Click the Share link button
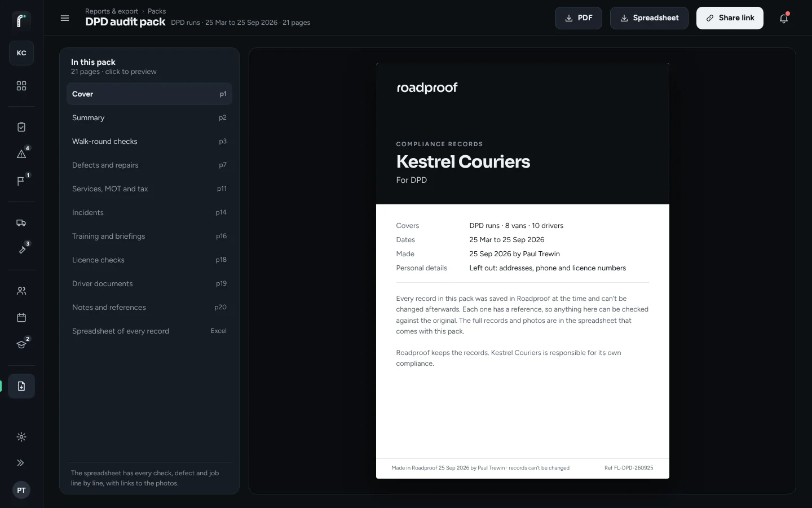The width and height of the screenshot is (812, 508). pos(730,18)
